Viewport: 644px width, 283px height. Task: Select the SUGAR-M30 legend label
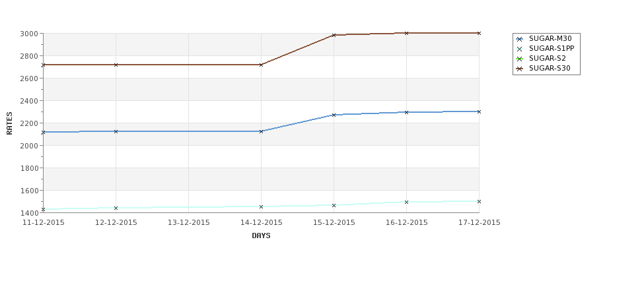tap(550, 38)
